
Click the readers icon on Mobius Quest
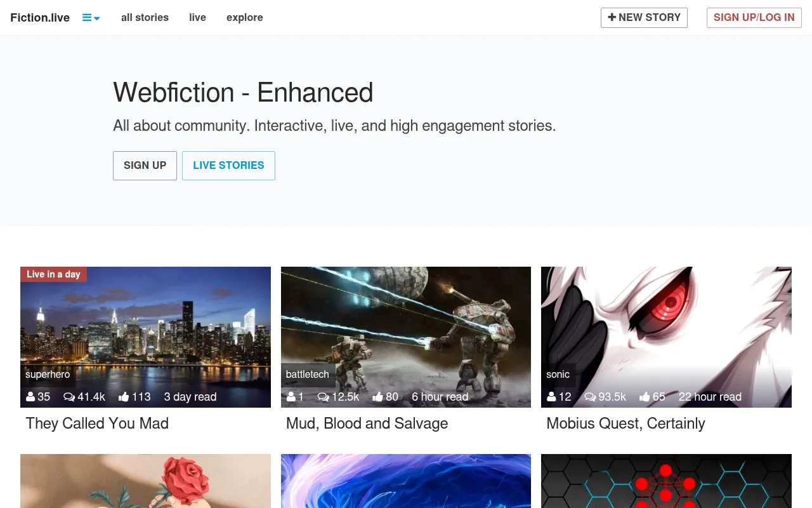click(x=551, y=397)
